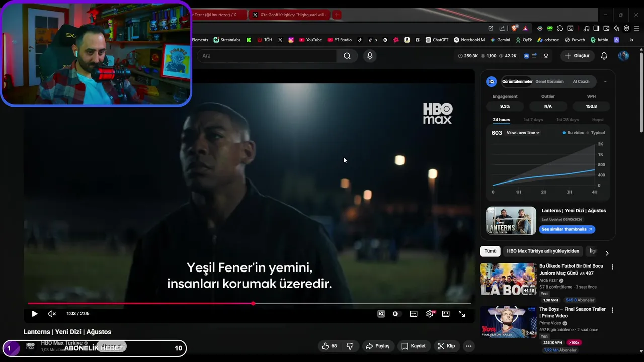Click the Lanterns thumbnail in vidIQ panel
644x362 pixels.
pyautogui.click(x=511, y=221)
